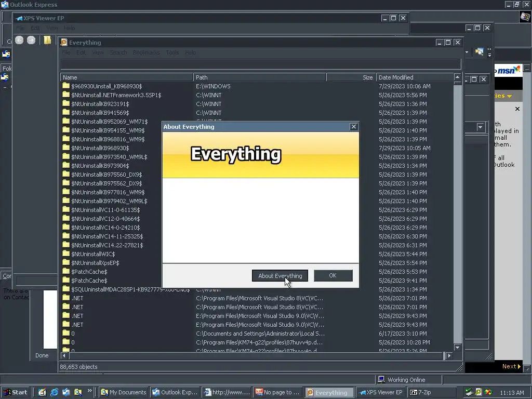Click the safely remove hardware tray icon

point(469,392)
